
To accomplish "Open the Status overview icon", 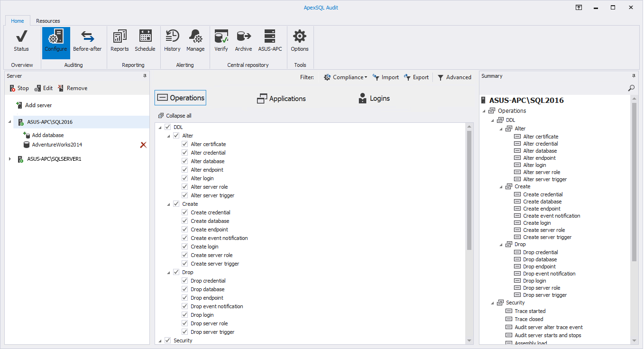I will 21,41.
